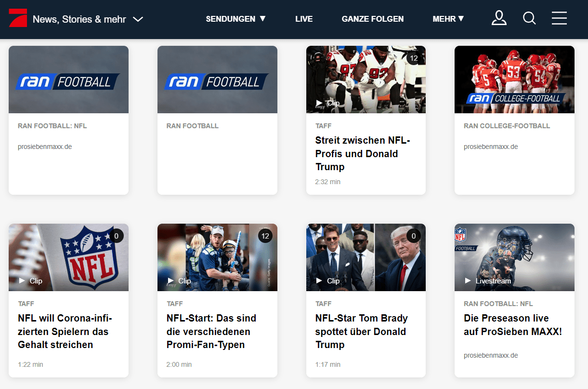
Task: Click age badge 0 on NFL Corona clip
Action: click(x=116, y=236)
